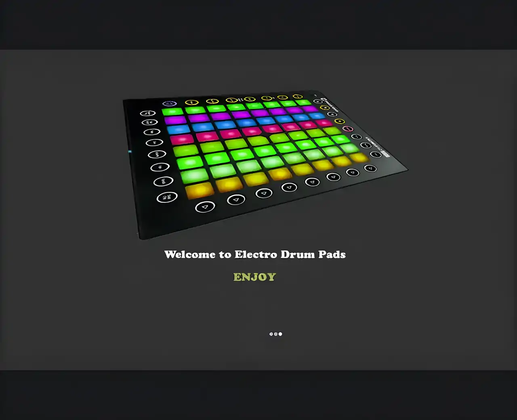Select the first page indicator dot
This screenshot has width=517, height=420.
click(x=271, y=334)
